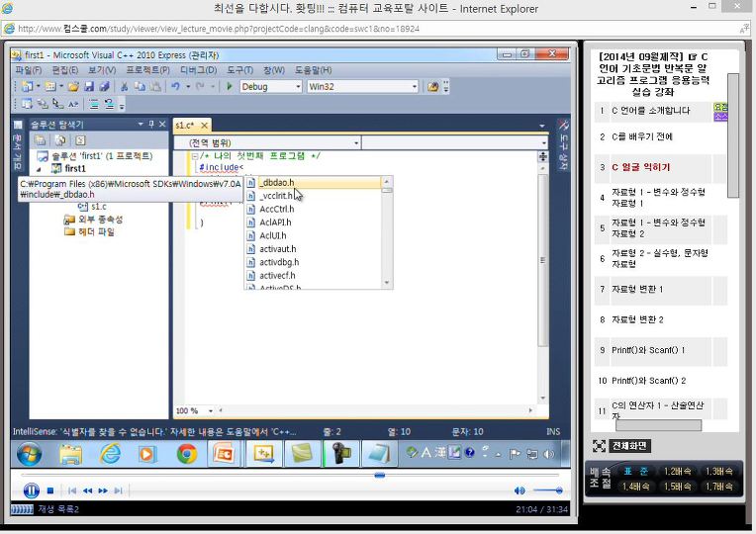Click the Windows Start orb
This screenshot has height=534, width=756.
[29, 454]
